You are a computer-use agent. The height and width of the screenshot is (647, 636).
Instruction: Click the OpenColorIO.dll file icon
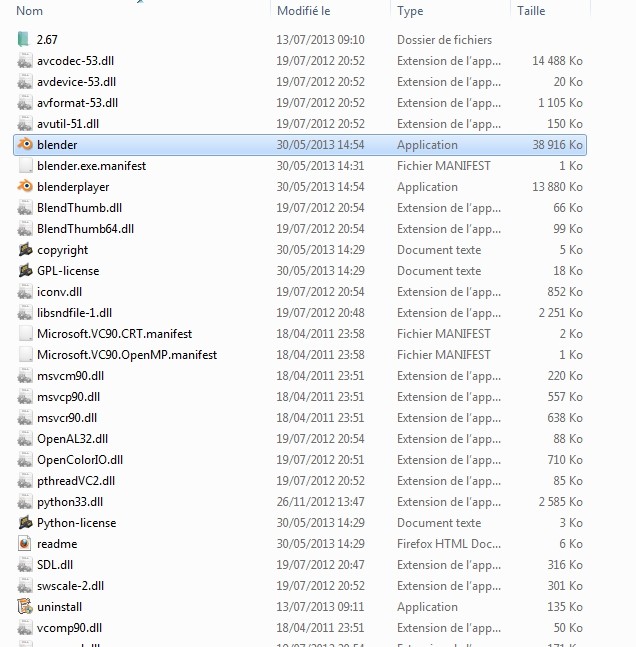click(25, 460)
